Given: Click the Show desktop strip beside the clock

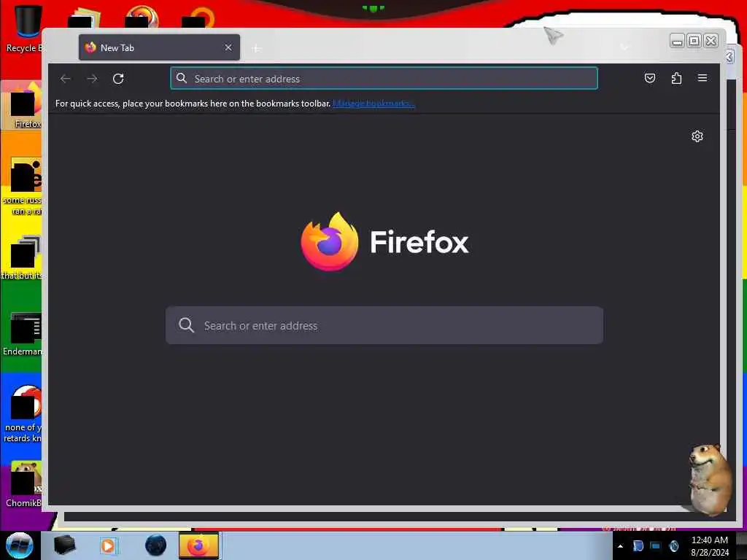Looking at the screenshot, I should [x=741, y=545].
